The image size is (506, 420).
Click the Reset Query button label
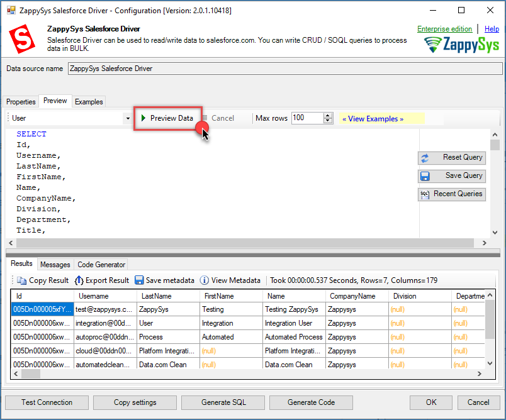click(463, 157)
